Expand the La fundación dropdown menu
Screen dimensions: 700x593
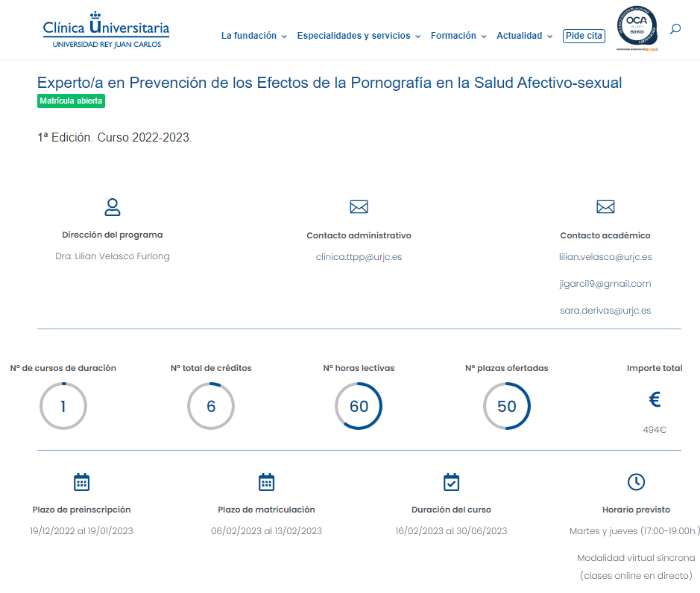tap(253, 36)
